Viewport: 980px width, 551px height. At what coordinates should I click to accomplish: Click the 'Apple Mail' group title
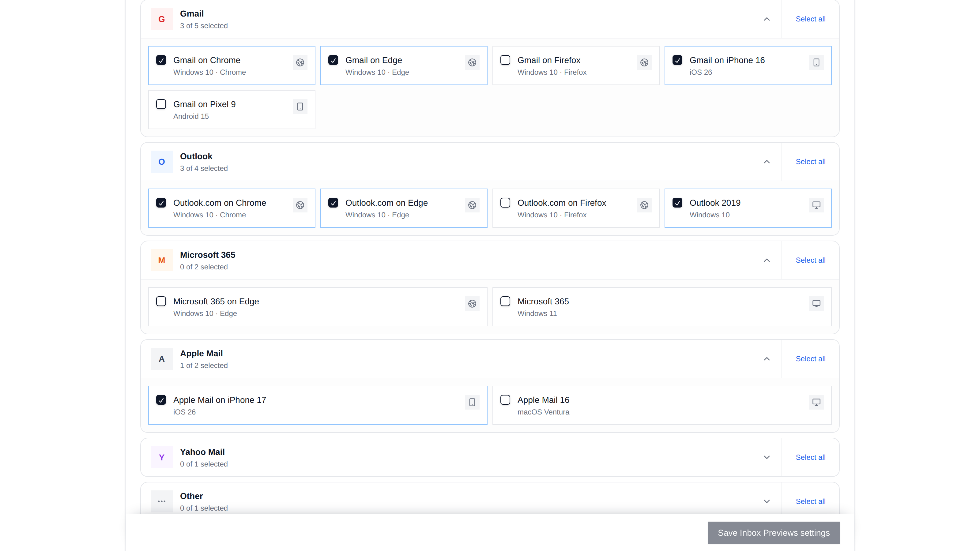pos(201,353)
